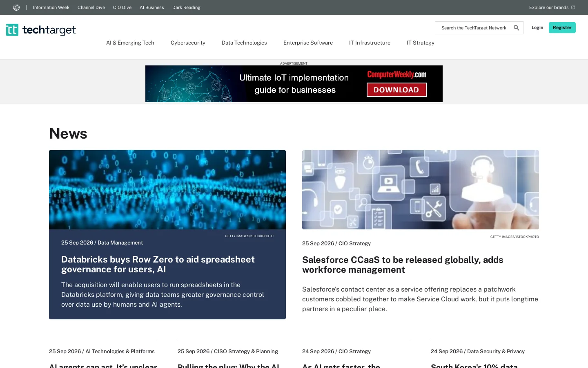Open AI & Emerging Tech menu

coord(130,43)
